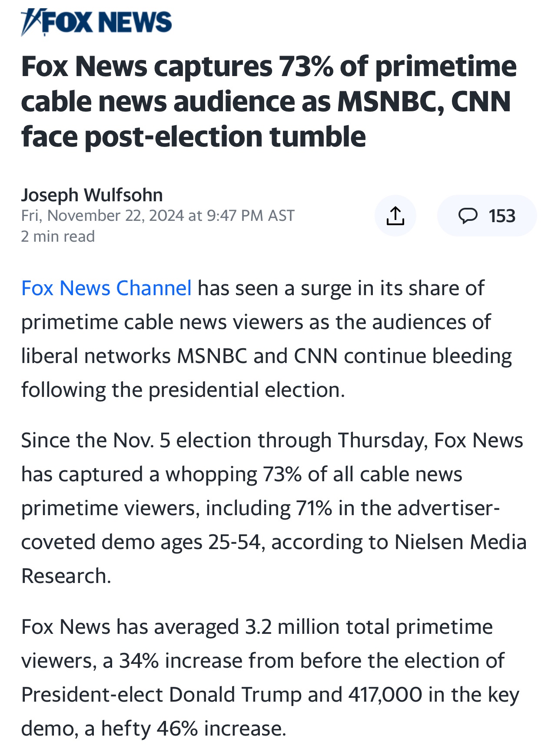Tap the Fox News logo

click(x=96, y=22)
